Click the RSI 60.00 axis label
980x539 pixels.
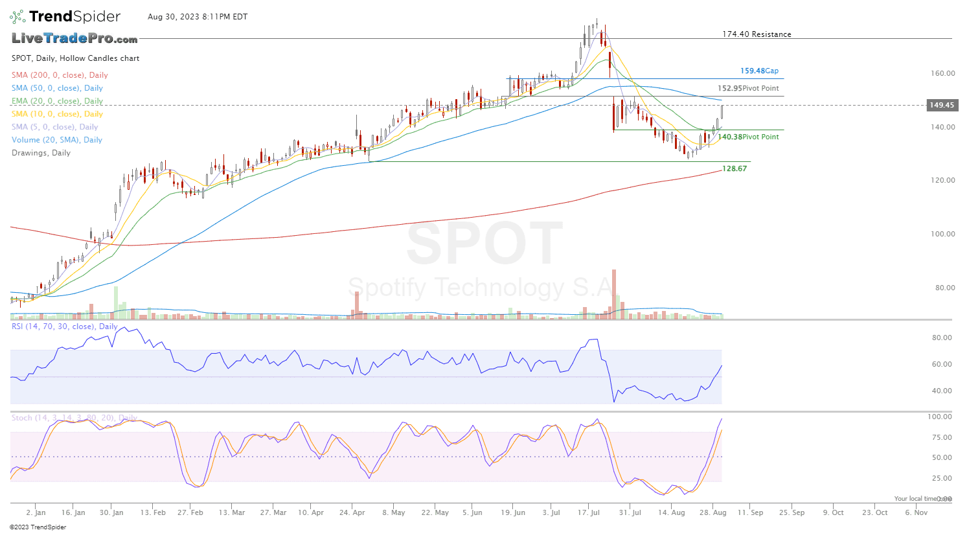(x=942, y=364)
